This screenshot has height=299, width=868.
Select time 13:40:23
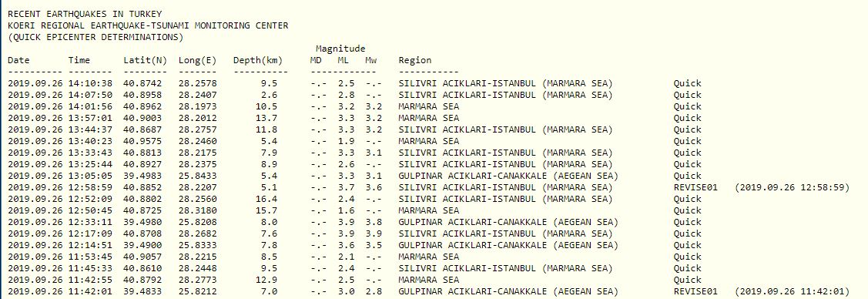[90, 141]
